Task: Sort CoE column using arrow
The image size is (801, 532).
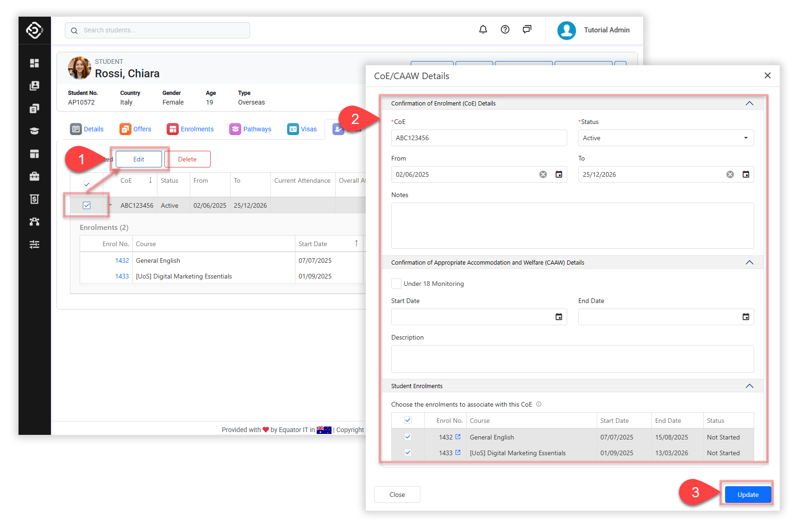Action: click(150, 180)
